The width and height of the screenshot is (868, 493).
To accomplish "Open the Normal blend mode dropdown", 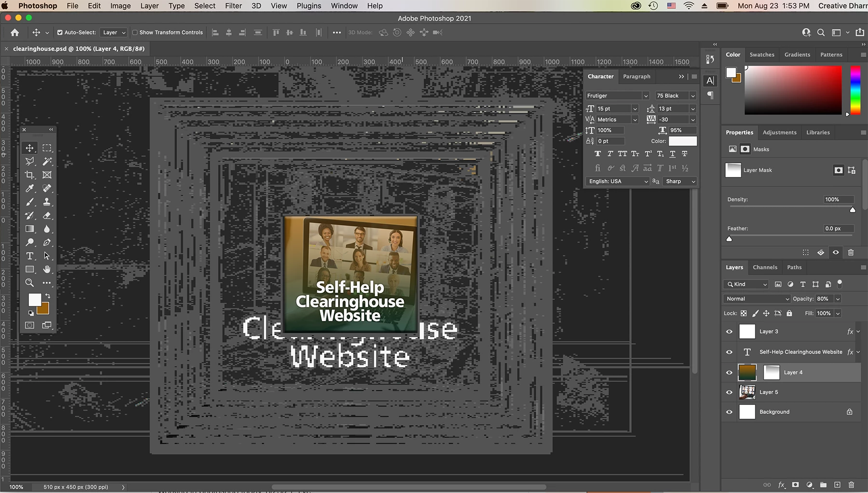I will click(757, 299).
